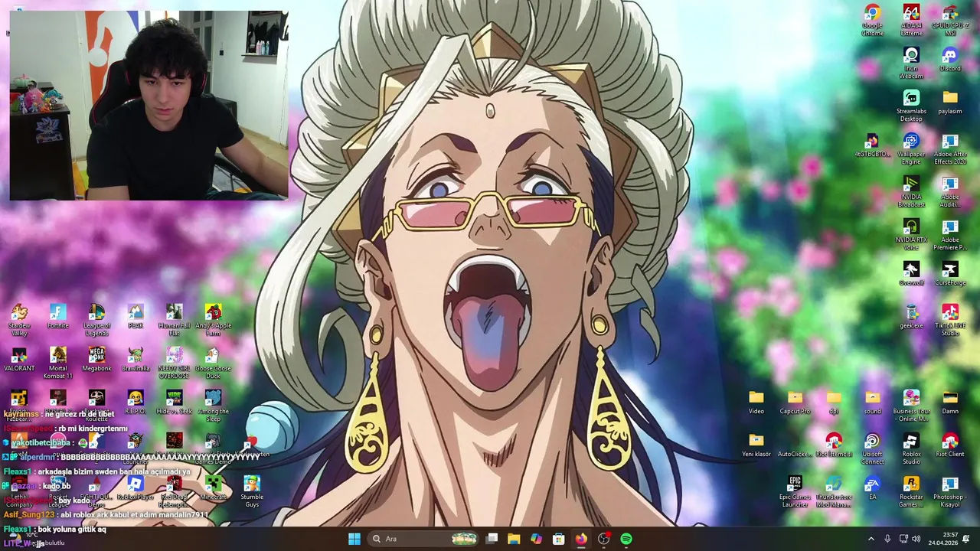Open the Windows Start menu
The height and width of the screenshot is (551, 980).
tap(354, 539)
